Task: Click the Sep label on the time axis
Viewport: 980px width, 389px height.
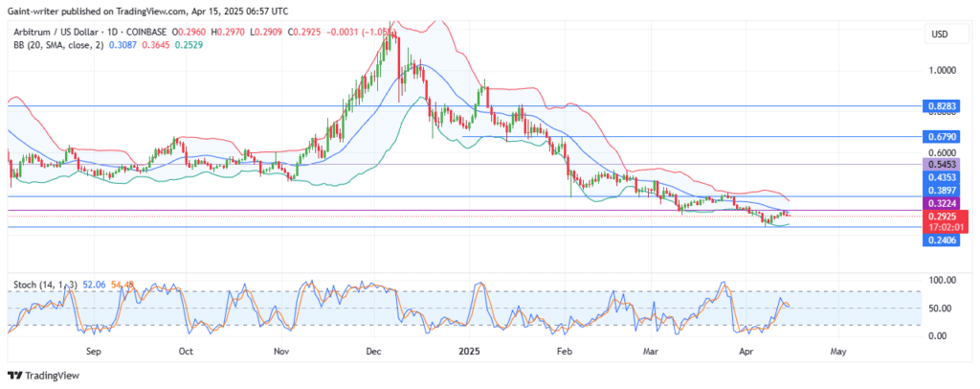Action: coord(93,352)
